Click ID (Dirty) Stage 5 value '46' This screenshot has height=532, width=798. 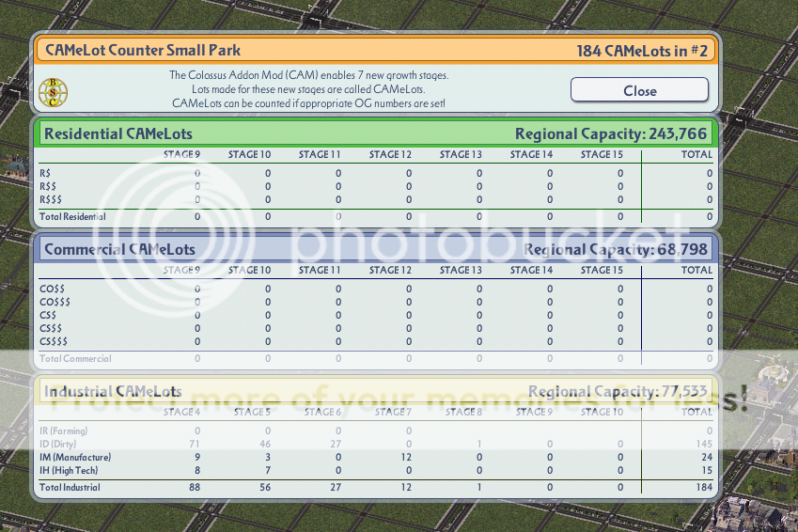click(265, 444)
